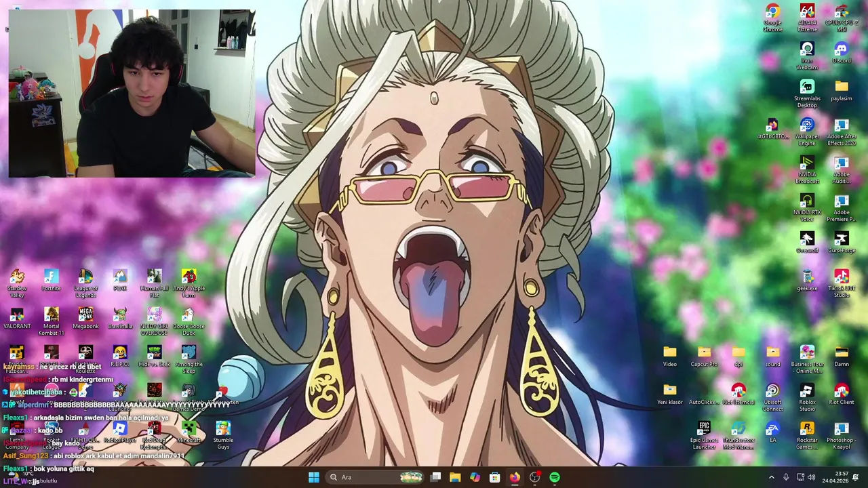Launch Business Tour Online shortcut
This screenshot has height=488, width=868.
(807, 359)
